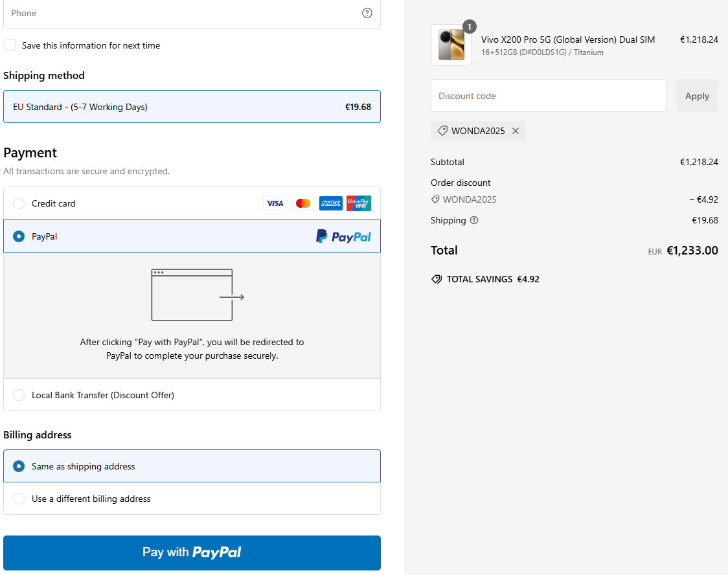Image resolution: width=728 pixels, height=575 pixels.
Task: Remove the WONDA2025 discount code
Action: point(516,131)
